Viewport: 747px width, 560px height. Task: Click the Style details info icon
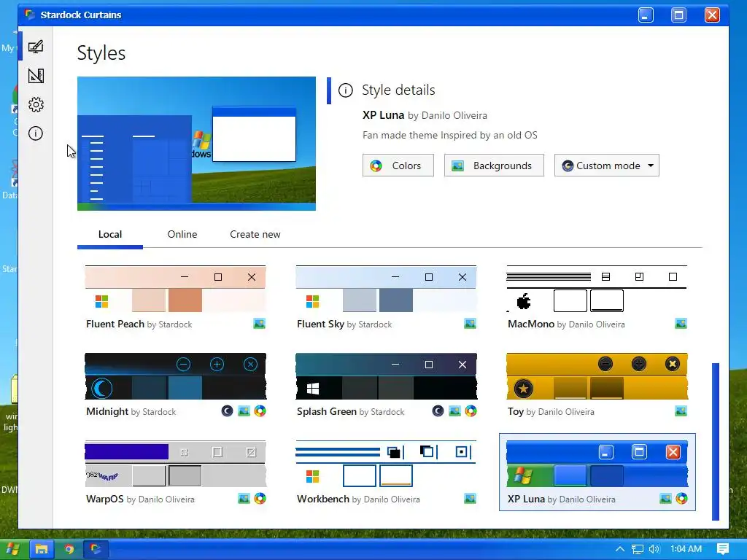345,90
